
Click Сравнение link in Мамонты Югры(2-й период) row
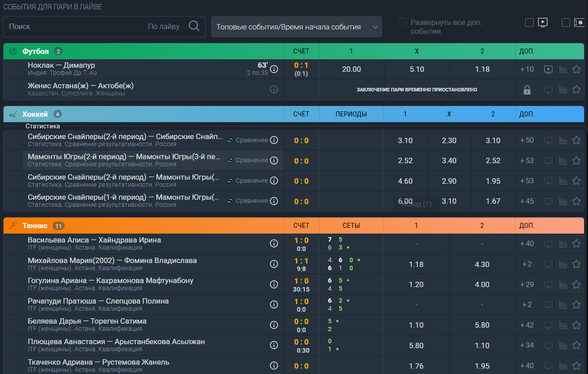[252, 160]
